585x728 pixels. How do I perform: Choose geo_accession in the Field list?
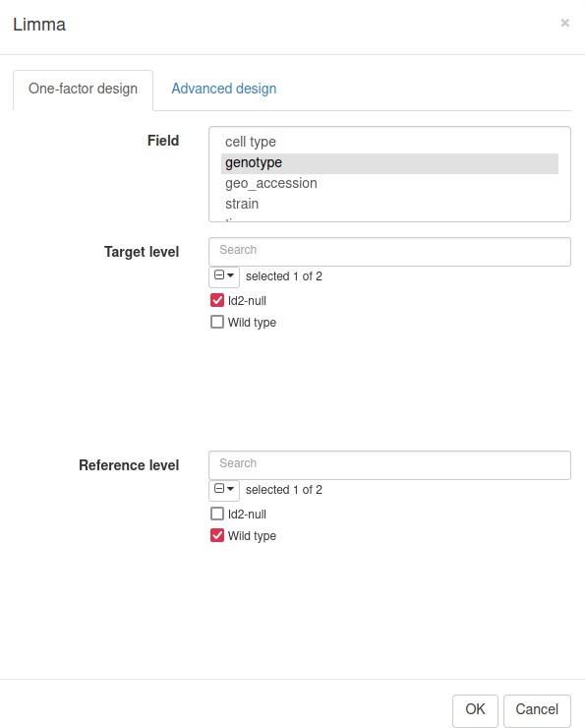click(389, 183)
